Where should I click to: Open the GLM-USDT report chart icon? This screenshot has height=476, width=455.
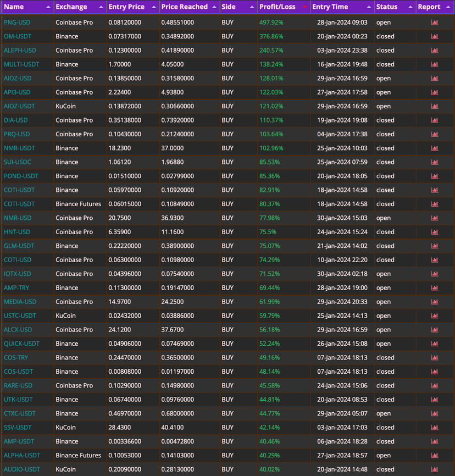pos(434,246)
